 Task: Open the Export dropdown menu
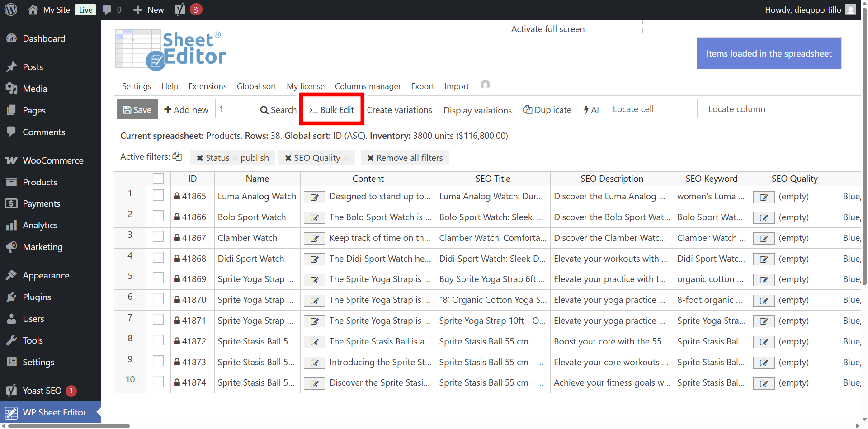(422, 86)
